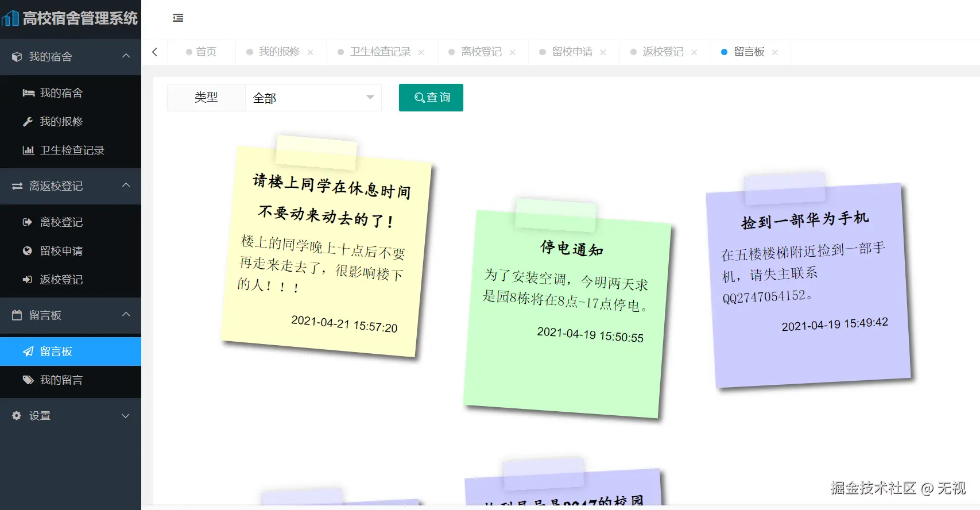Click the 查询 search button
Viewport: 980px width, 510px height.
(x=431, y=98)
